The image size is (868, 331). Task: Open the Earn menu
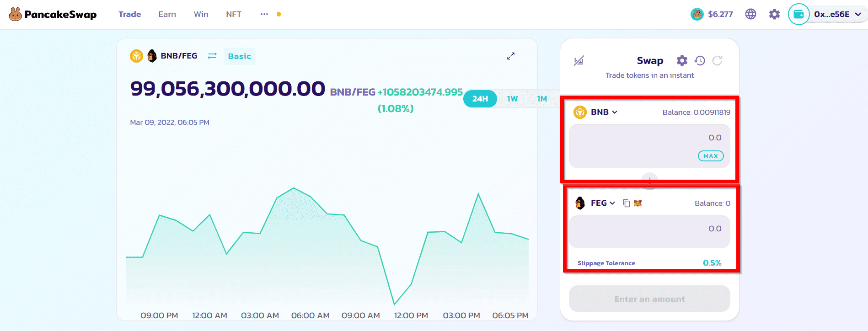tap(167, 14)
